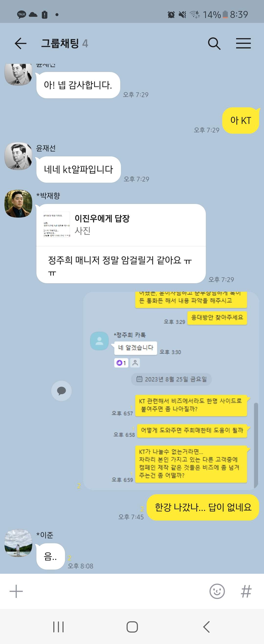Open the shared chat screenshot image
The image size is (264, 644).
click(x=171, y=391)
